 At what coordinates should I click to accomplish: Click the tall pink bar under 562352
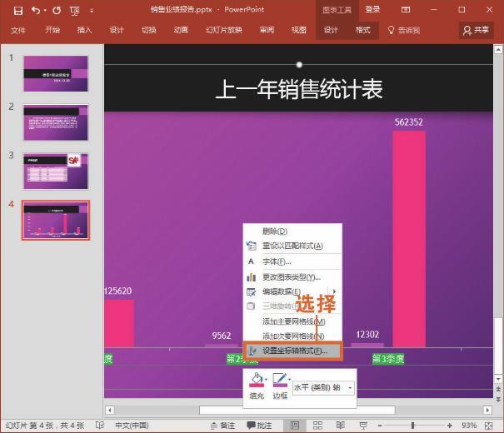tap(409, 239)
